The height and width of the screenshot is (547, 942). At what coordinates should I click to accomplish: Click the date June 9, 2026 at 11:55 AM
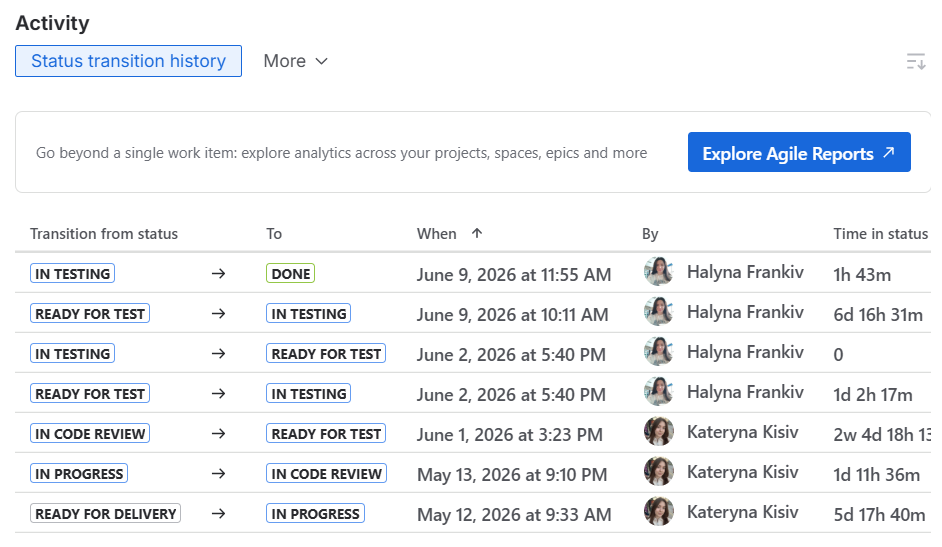[x=514, y=275]
